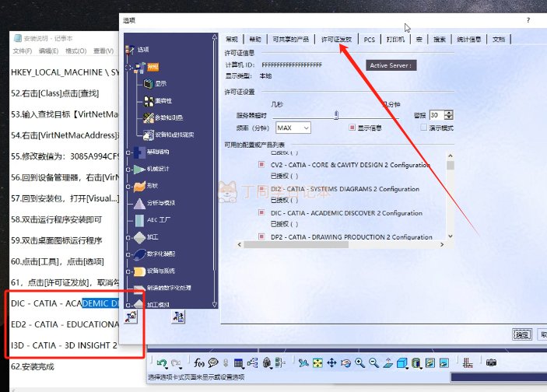Activate the Fly mode airplane icon
Viewport: 547px width, 392px height.
(x=303, y=363)
